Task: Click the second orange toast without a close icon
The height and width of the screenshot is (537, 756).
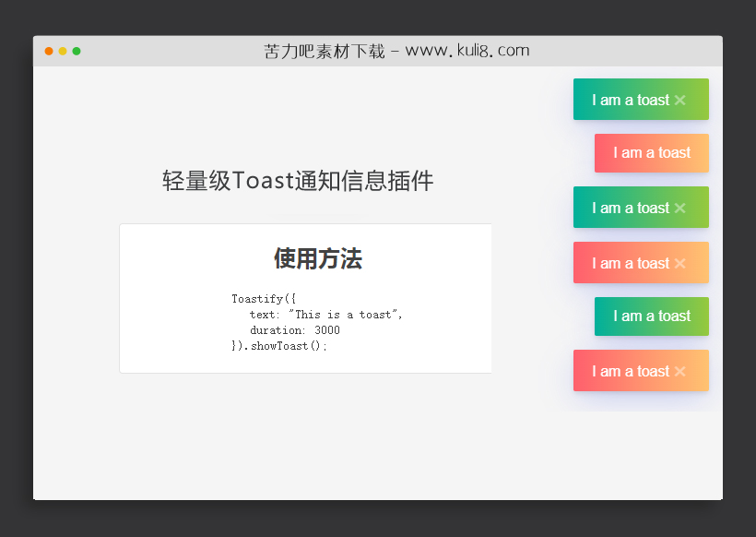Action: 652,153
